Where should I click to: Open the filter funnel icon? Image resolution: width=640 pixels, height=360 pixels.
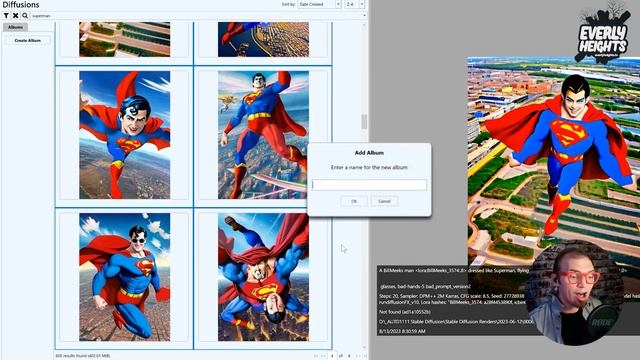tap(6, 16)
